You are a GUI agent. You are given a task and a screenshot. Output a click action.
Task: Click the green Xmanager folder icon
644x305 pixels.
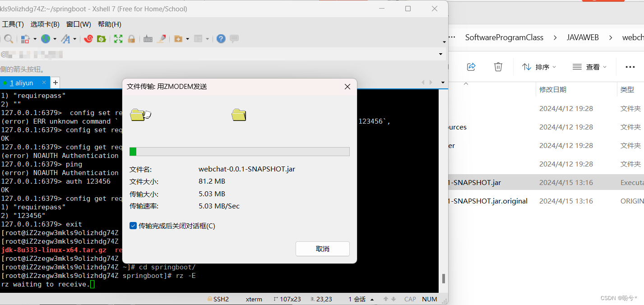[102, 39]
